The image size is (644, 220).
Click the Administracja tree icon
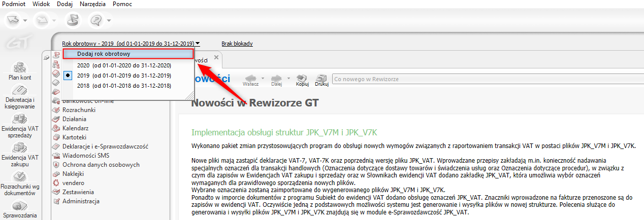click(x=57, y=201)
